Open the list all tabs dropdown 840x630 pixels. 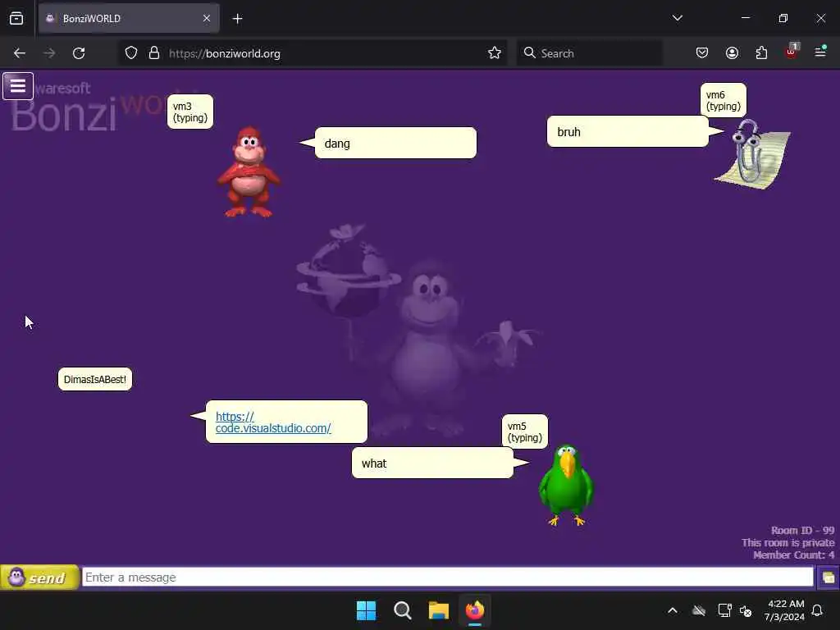coord(677,18)
